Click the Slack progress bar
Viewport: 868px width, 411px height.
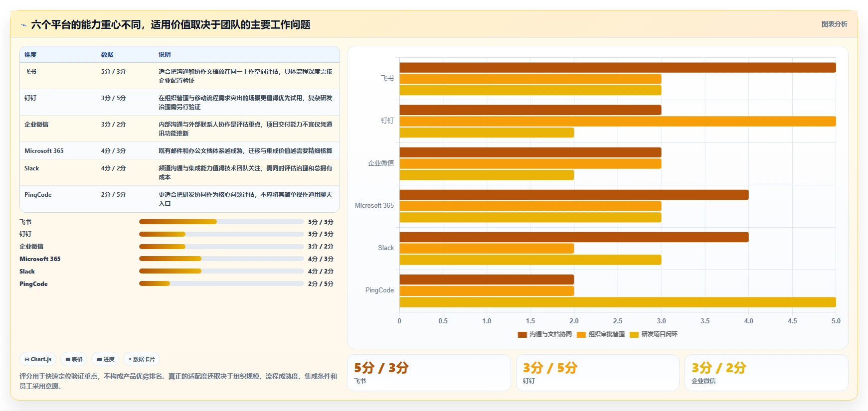221,271
